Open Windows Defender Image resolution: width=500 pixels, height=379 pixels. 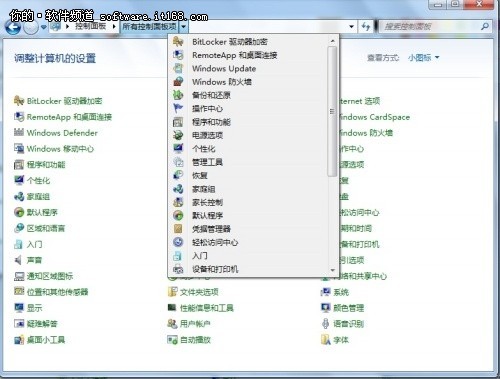[62, 133]
